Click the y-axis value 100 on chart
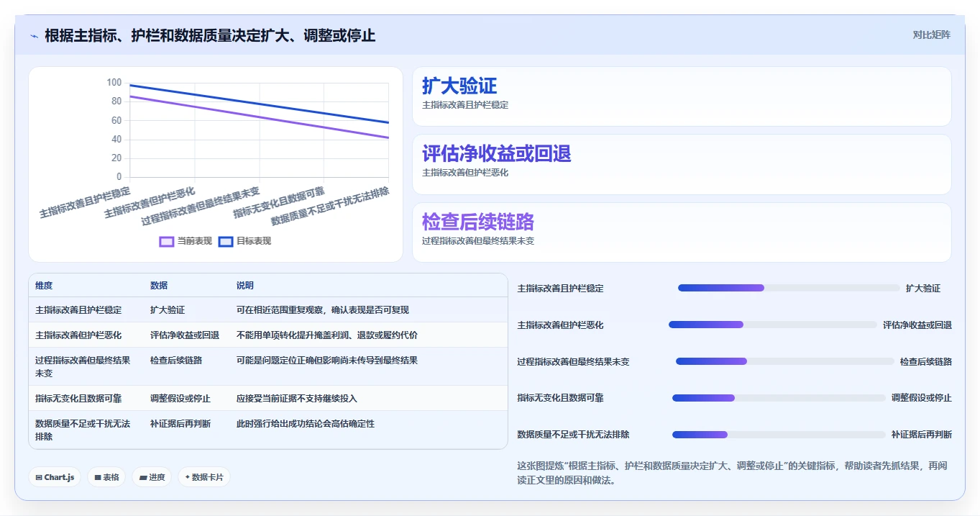This screenshot has height=516, width=980. 114,83
